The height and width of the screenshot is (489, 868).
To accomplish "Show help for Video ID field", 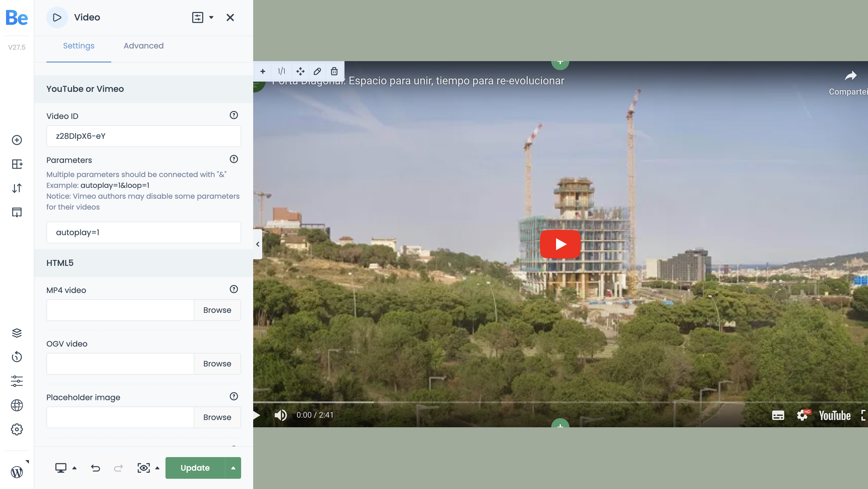I will (x=234, y=115).
